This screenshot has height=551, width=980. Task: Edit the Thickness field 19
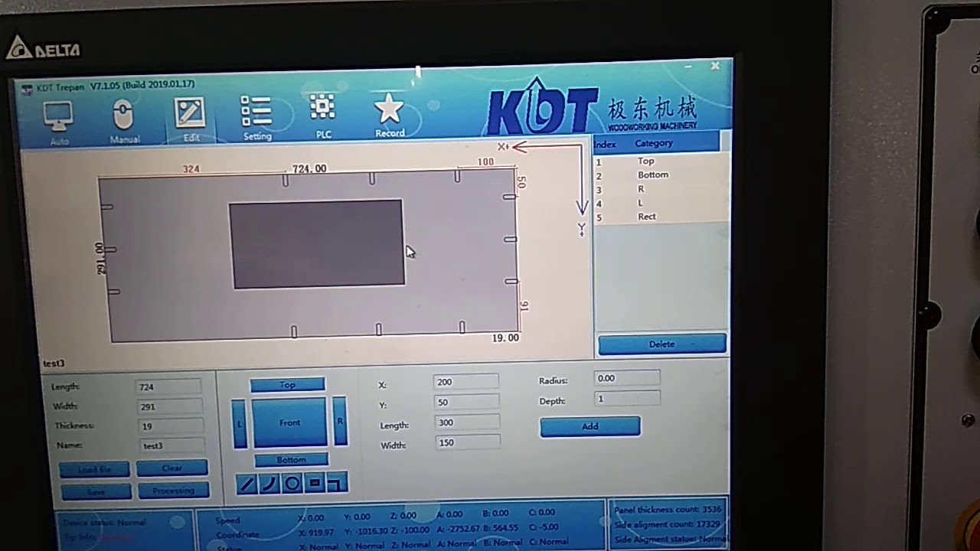coord(171,425)
